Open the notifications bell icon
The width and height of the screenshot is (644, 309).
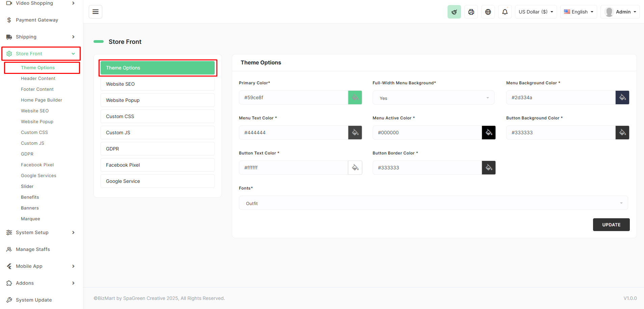505,12
